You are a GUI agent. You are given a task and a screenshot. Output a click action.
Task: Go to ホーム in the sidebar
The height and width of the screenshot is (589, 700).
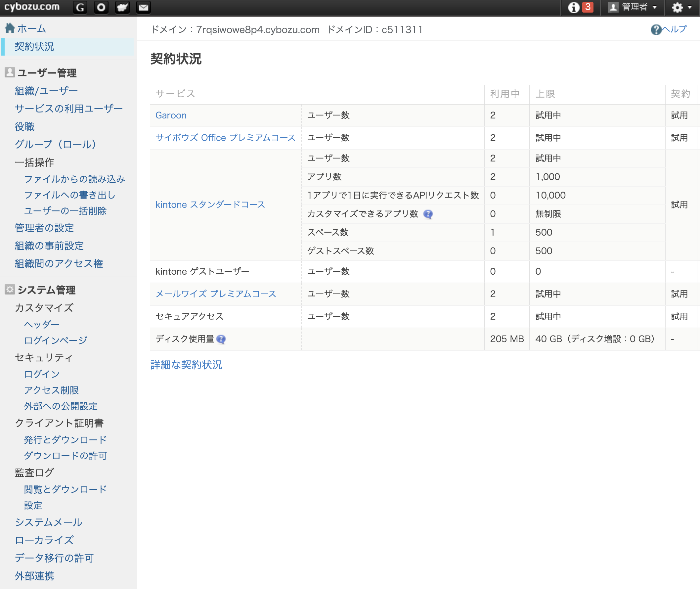[x=31, y=28]
